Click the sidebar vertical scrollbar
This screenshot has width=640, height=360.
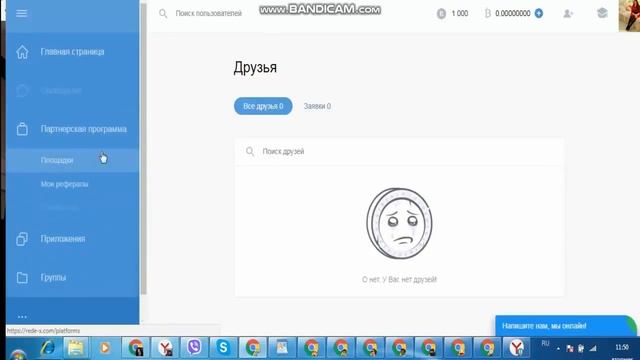tap(143, 149)
